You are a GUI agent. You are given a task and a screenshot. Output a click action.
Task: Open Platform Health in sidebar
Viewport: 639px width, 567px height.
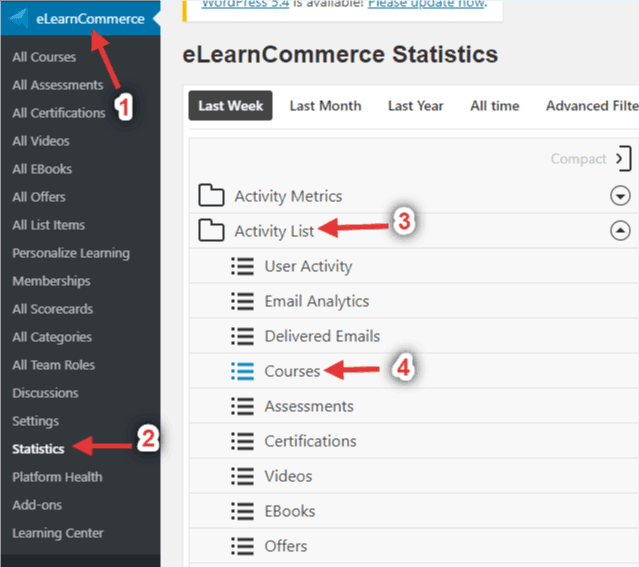57,477
